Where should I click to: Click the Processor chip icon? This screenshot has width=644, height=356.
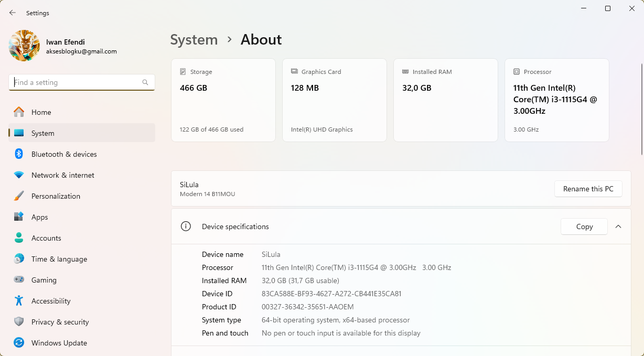pos(517,72)
